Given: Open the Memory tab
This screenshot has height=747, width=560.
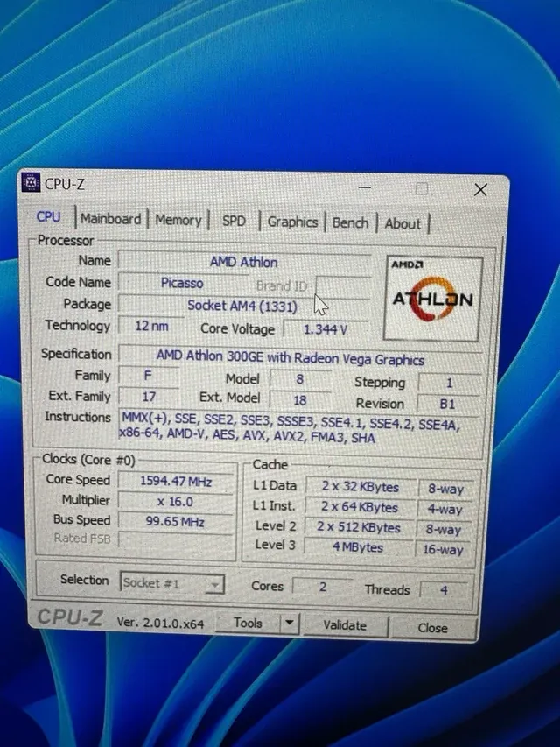Looking at the screenshot, I should point(178,220).
